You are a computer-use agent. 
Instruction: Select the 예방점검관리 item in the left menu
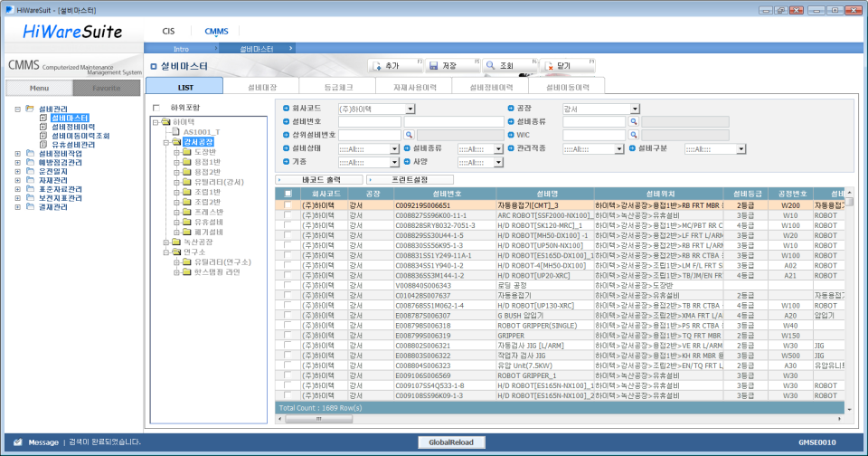pyautogui.click(x=60, y=162)
